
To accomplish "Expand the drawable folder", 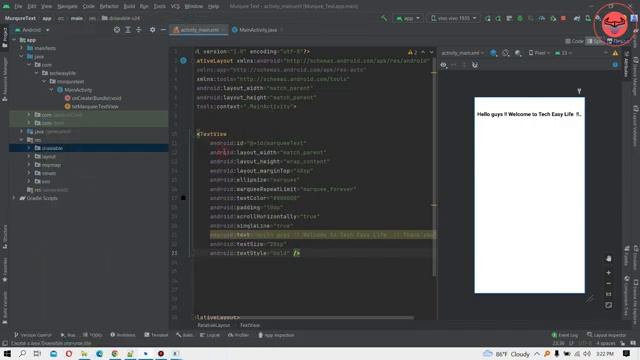I will (x=29, y=148).
